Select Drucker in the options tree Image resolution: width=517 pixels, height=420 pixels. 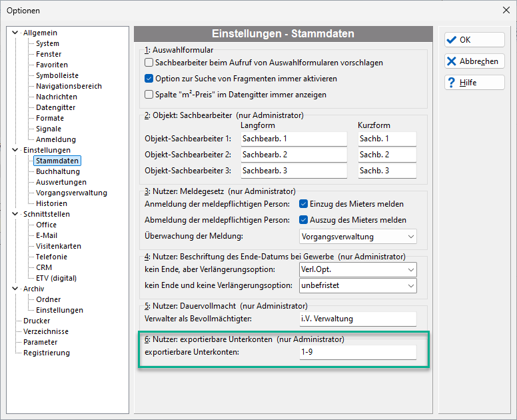coord(37,321)
